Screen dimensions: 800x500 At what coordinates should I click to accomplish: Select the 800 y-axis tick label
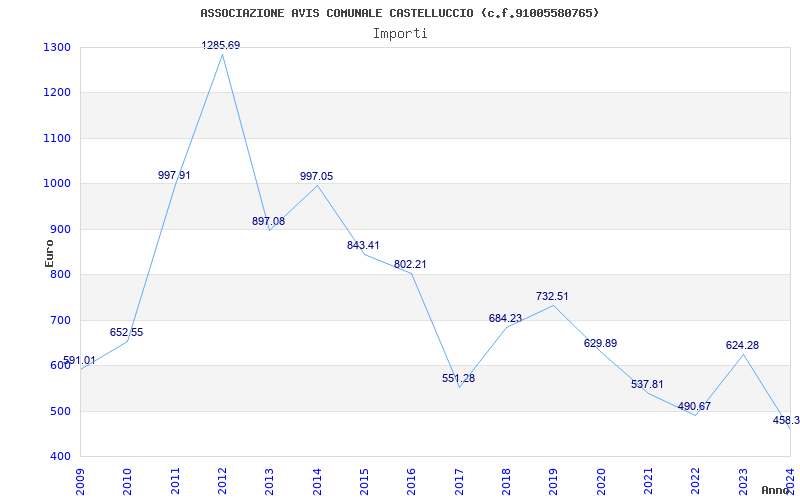click(x=61, y=274)
